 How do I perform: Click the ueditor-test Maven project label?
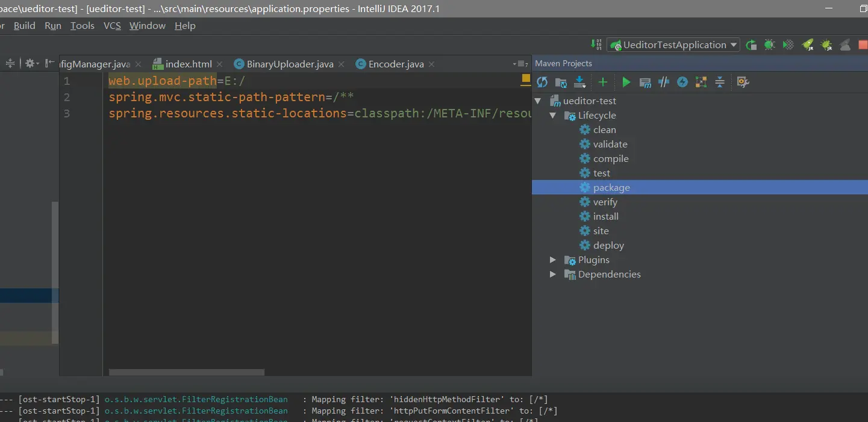(590, 101)
